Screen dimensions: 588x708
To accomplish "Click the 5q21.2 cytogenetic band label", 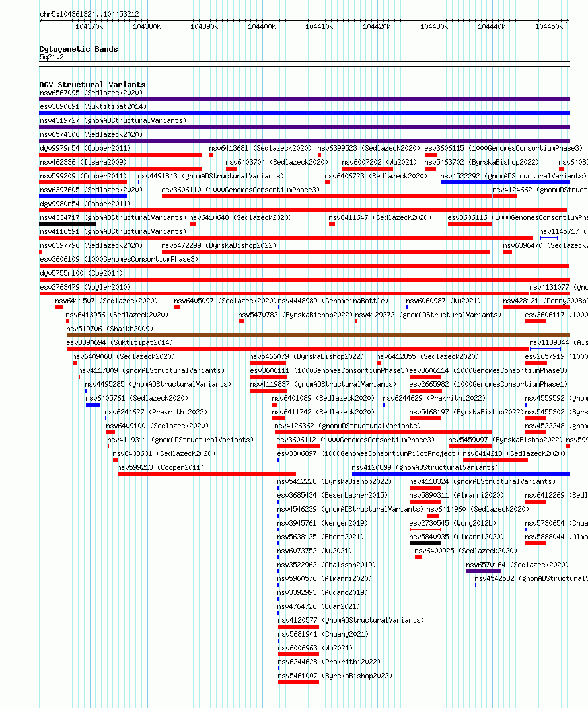I will (52, 58).
